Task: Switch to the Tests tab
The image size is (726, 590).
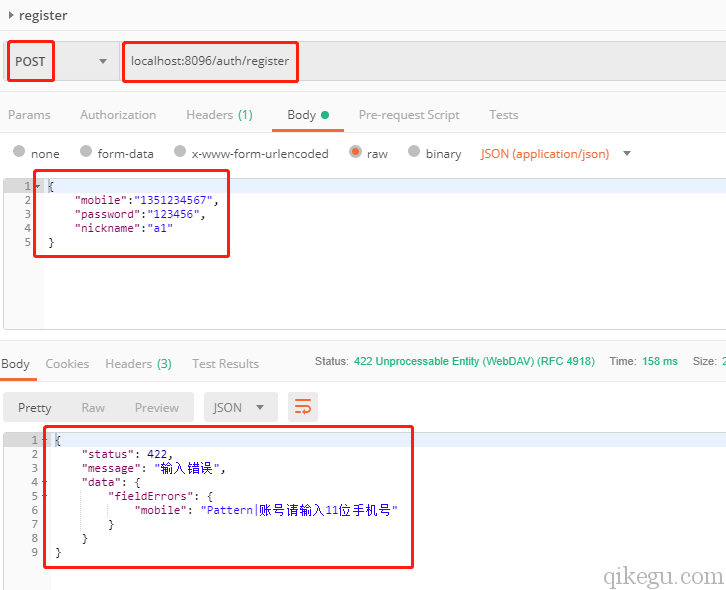Action: coord(504,115)
